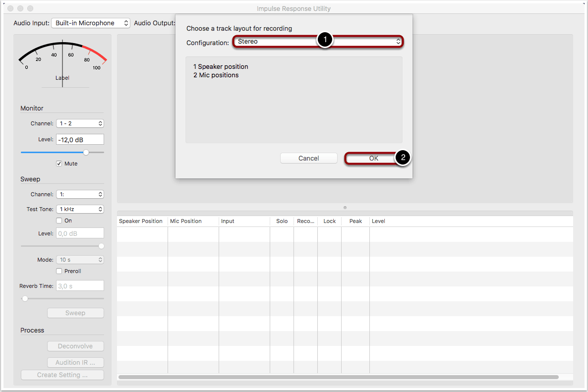Image resolution: width=588 pixels, height=392 pixels.
Task: Click the Speaker Position column header
Action: click(141, 221)
